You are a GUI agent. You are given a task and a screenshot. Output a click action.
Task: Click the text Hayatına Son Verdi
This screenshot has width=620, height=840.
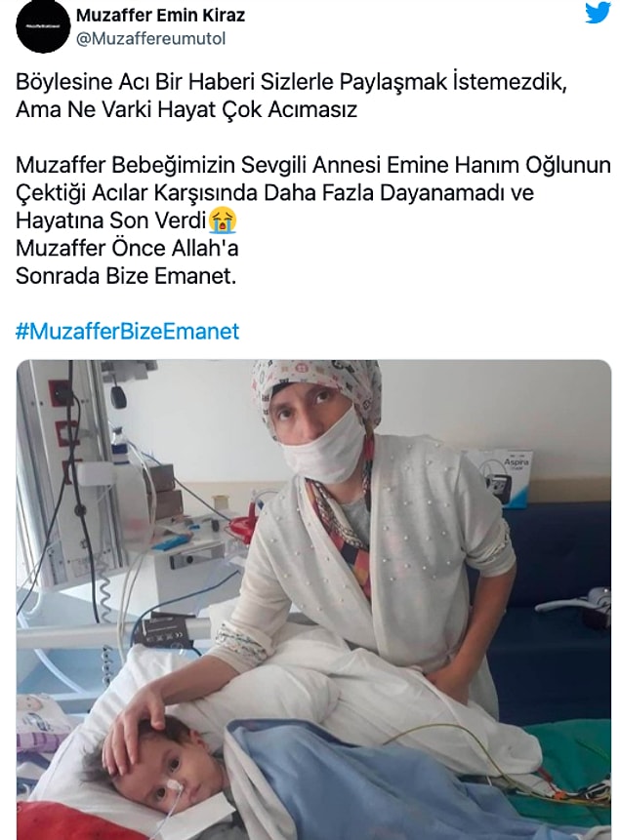coord(111,220)
